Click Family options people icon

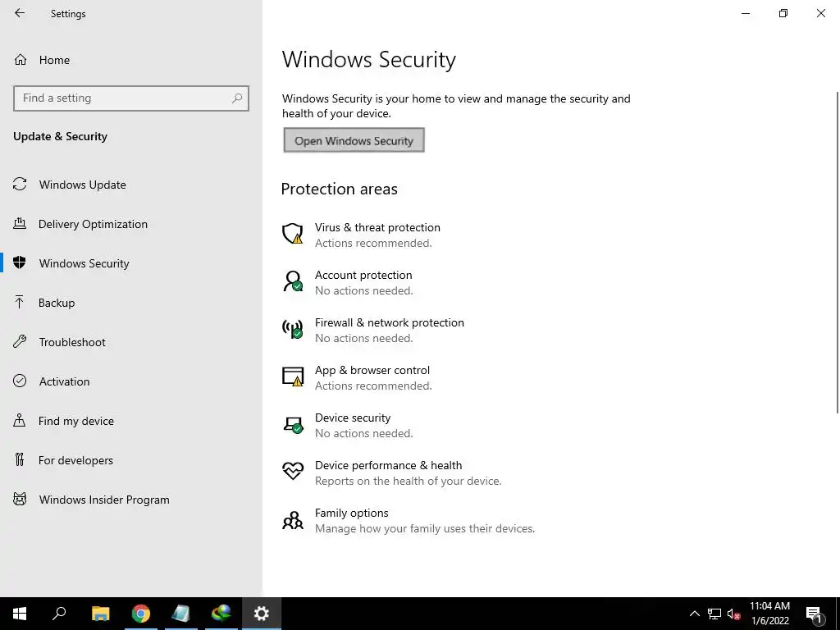coord(293,519)
